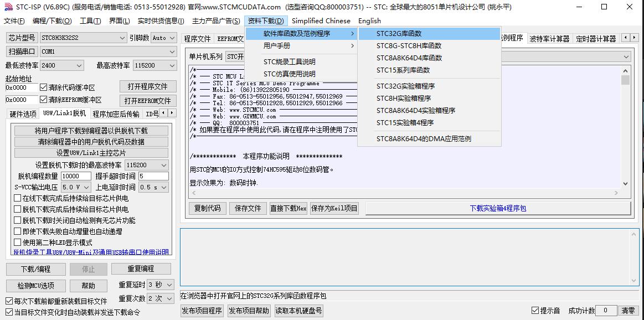
Task: Open the 界面(L) menu
Action: point(120,21)
